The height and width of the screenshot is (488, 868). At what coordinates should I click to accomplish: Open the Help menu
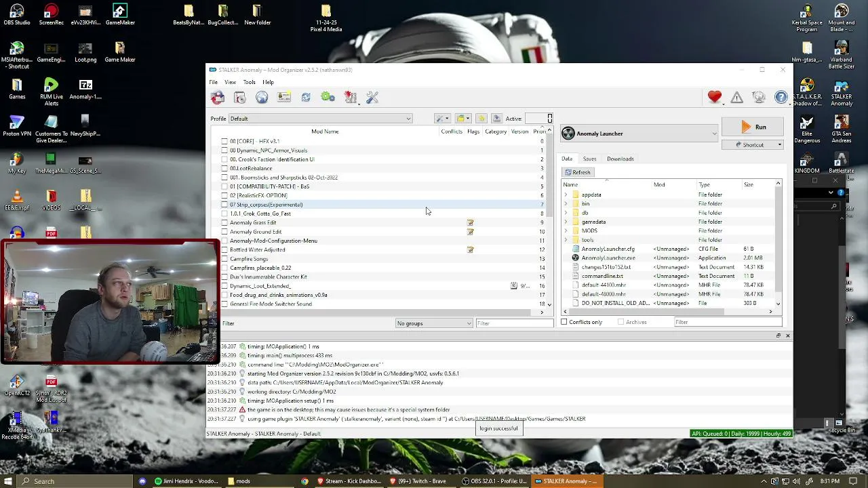click(x=269, y=83)
